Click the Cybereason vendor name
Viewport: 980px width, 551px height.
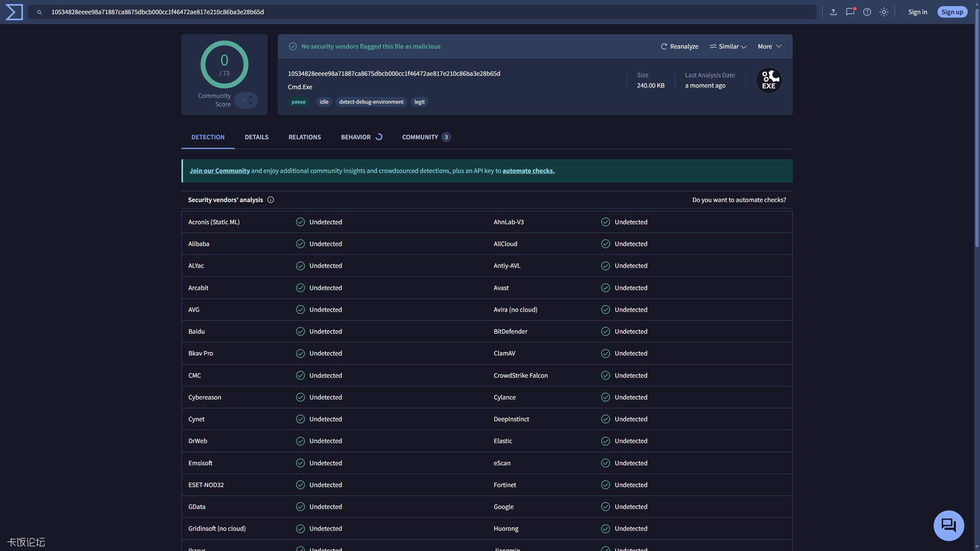point(205,397)
